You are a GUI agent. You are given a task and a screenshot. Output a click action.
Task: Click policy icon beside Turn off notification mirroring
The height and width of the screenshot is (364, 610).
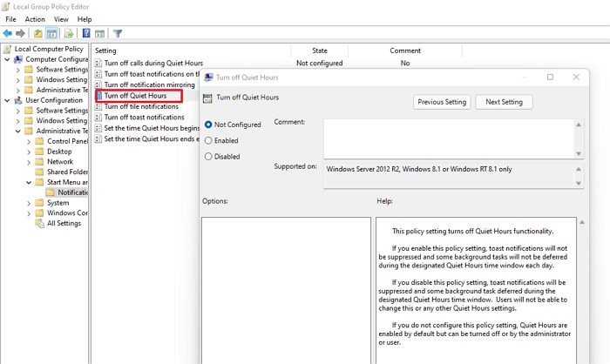[98, 84]
